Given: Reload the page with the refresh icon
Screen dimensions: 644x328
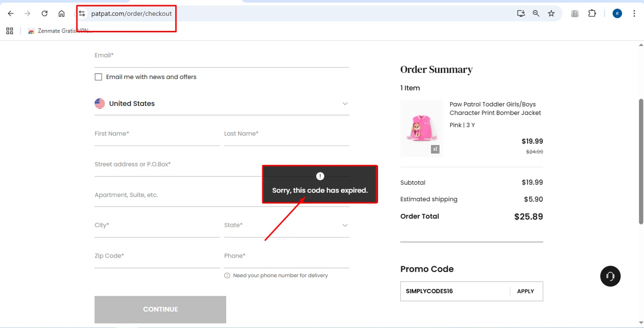Looking at the screenshot, I should pyautogui.click(x=44, y=14).
